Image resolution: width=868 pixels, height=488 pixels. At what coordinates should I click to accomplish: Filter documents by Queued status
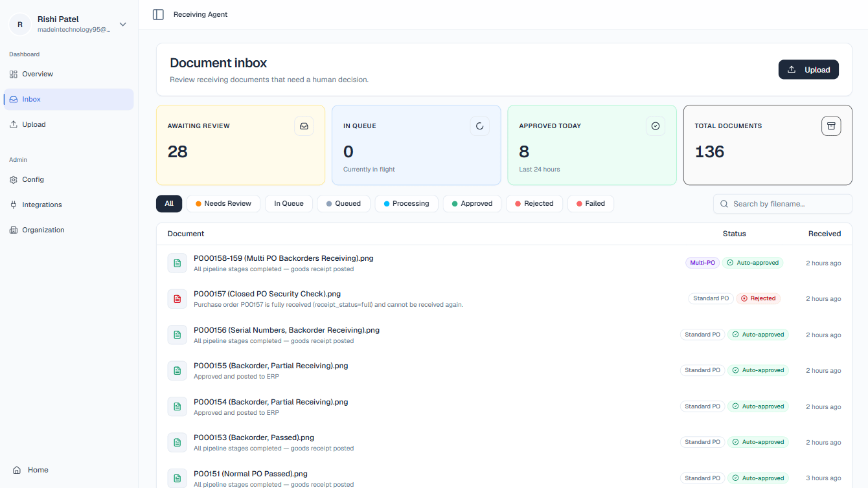(x=343, y=204)
